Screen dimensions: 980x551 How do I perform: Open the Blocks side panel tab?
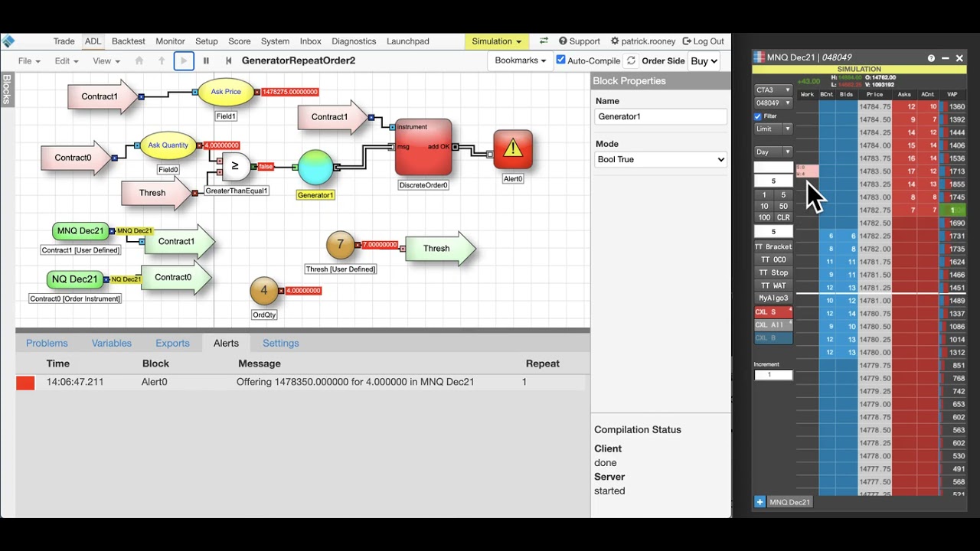7,89
